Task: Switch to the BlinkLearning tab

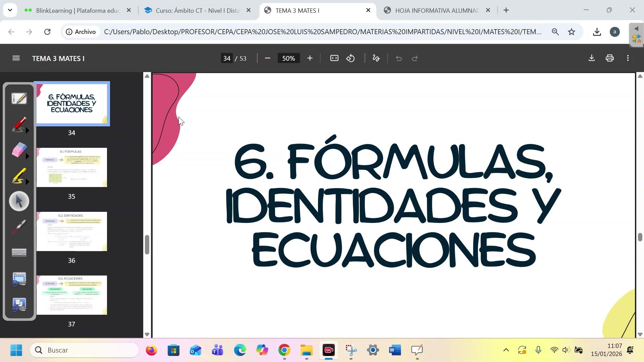Action: point(77,10)
